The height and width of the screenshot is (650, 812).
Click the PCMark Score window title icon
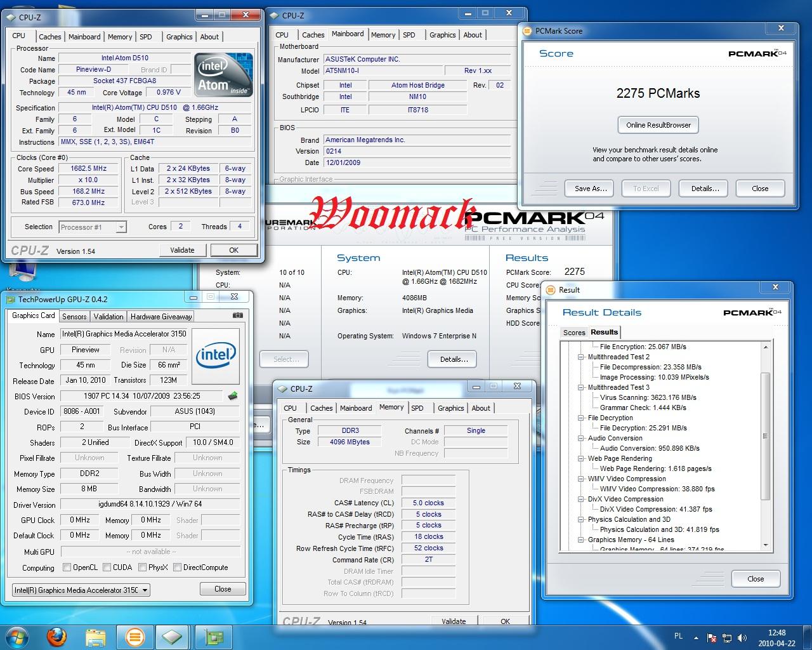tap(527, 30)
